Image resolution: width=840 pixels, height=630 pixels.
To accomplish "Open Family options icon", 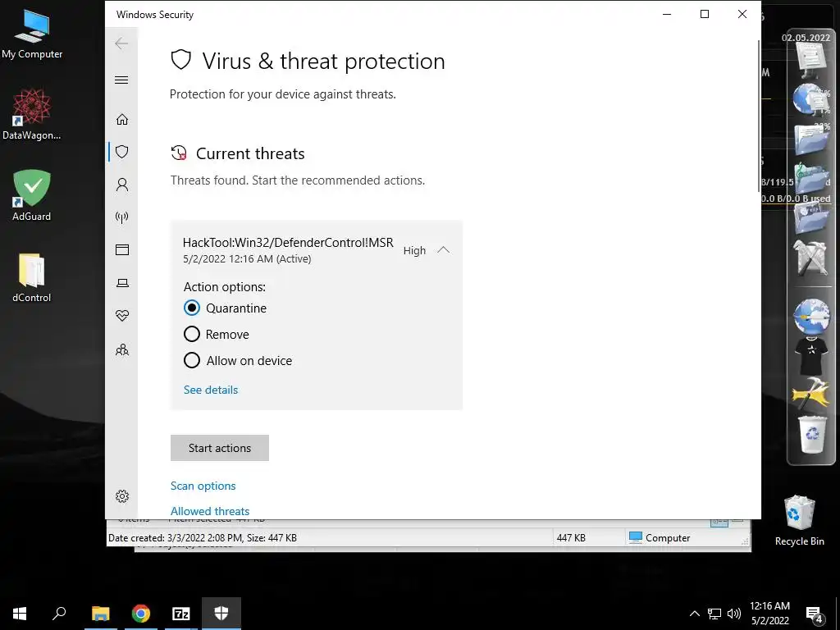I will 122,349.
